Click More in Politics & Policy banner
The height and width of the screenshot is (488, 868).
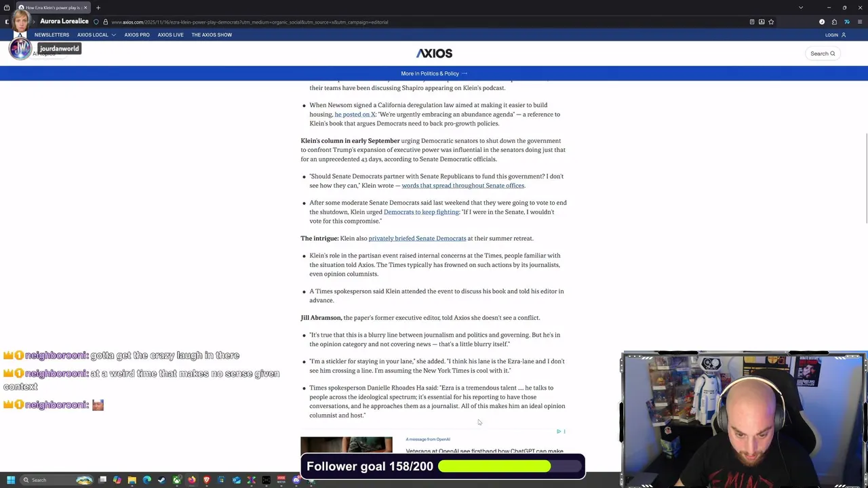(x=434, y=73)
